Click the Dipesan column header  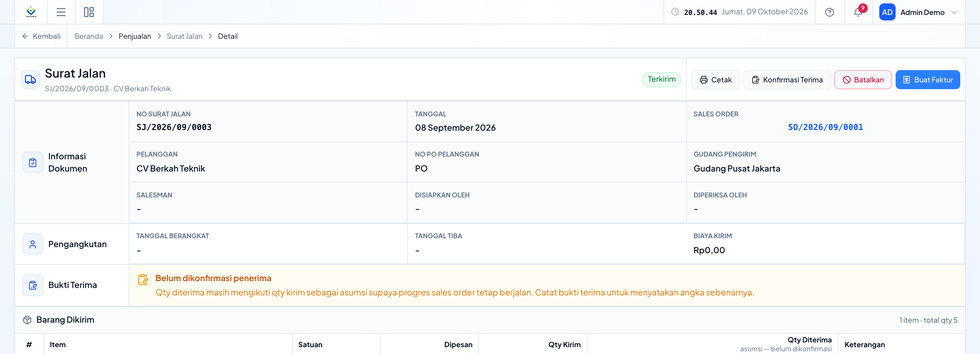click(458, 344)
